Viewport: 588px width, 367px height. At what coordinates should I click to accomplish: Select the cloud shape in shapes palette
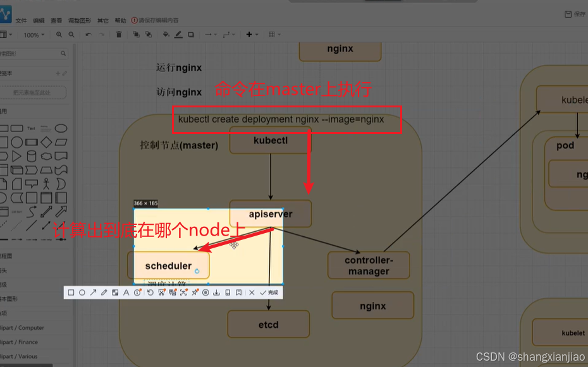tap(46, 156)
